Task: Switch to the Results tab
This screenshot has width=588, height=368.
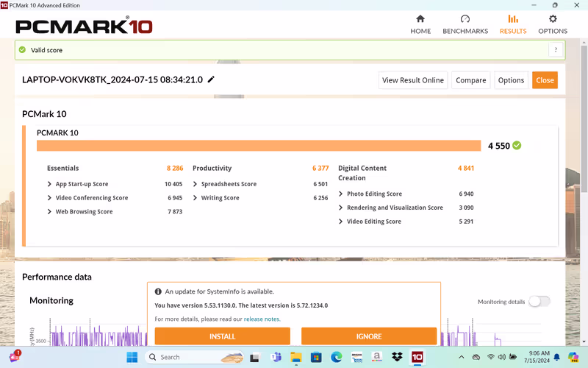Action: (x=512, y=24)
